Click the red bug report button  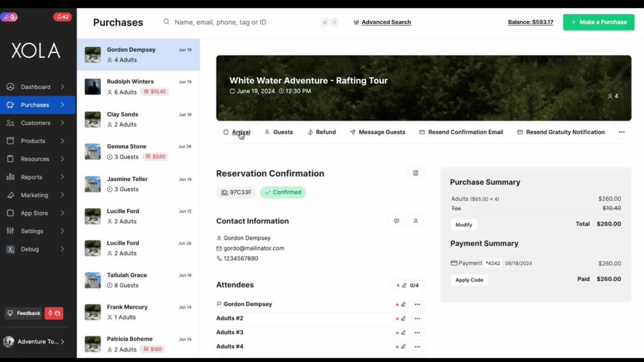[x=54, y=313]
